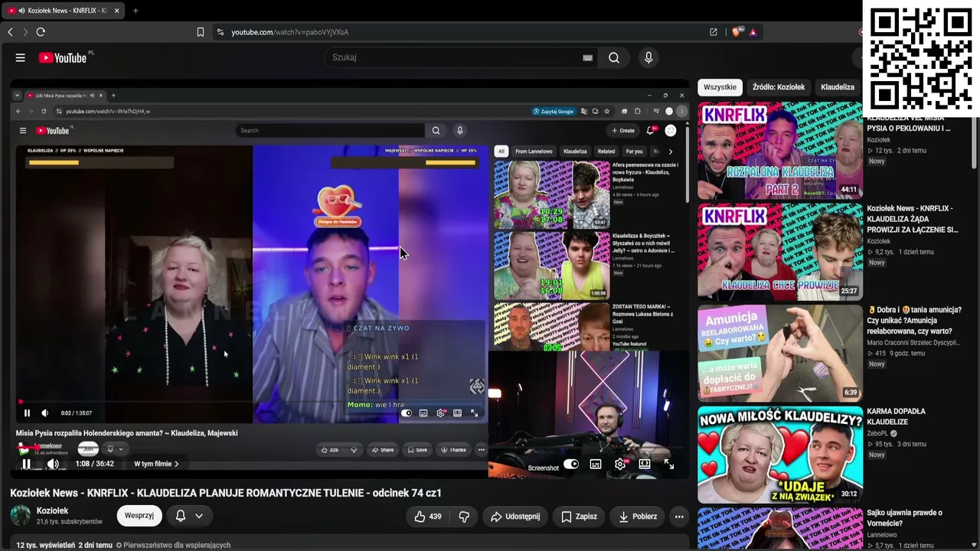Select the 'Źródło: Koziołek' filter chip
Screen dimensions: 980x551
(x=779, y=87)
